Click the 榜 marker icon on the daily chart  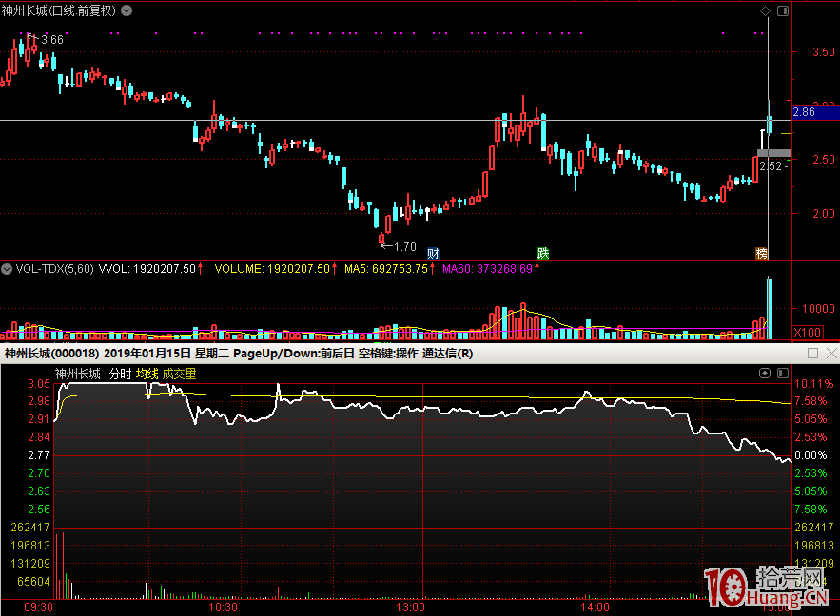click(761, 253)
